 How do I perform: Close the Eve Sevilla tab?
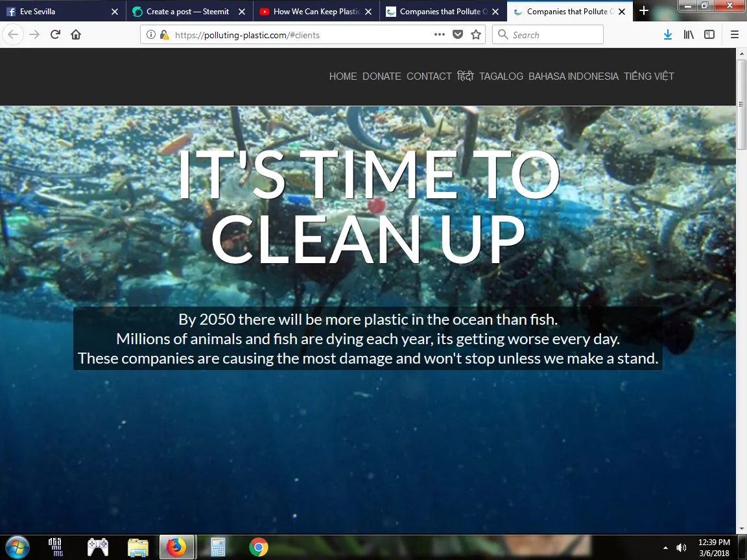(x=114, y=12)
